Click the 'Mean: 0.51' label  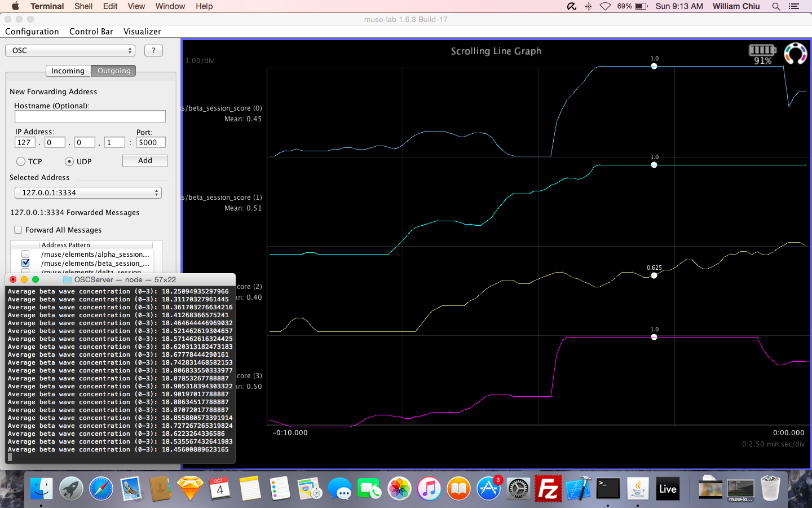(243, 208)
